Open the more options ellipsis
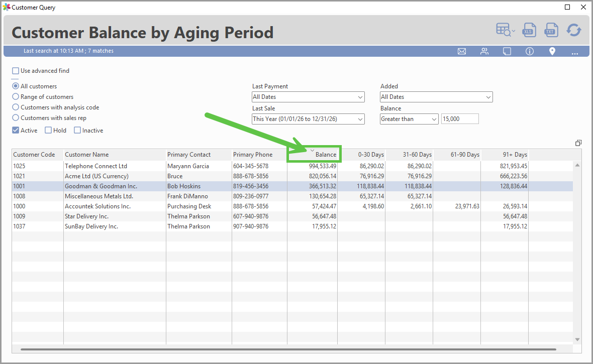This screenshot has width=593, height=364. pyautogui.click(x=575, y=54)
